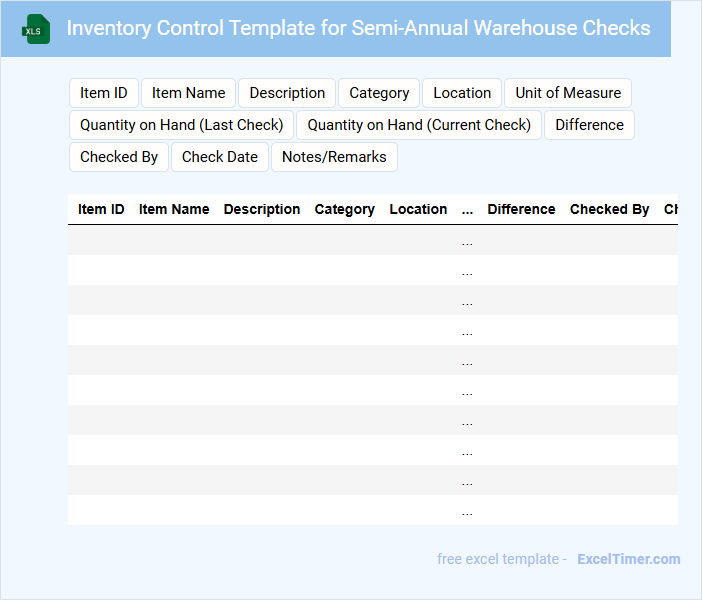Screen dimensions: 702x600
Task: Click Quantity on Hand (Current Check) tag
Action: [x=419, y=125]
